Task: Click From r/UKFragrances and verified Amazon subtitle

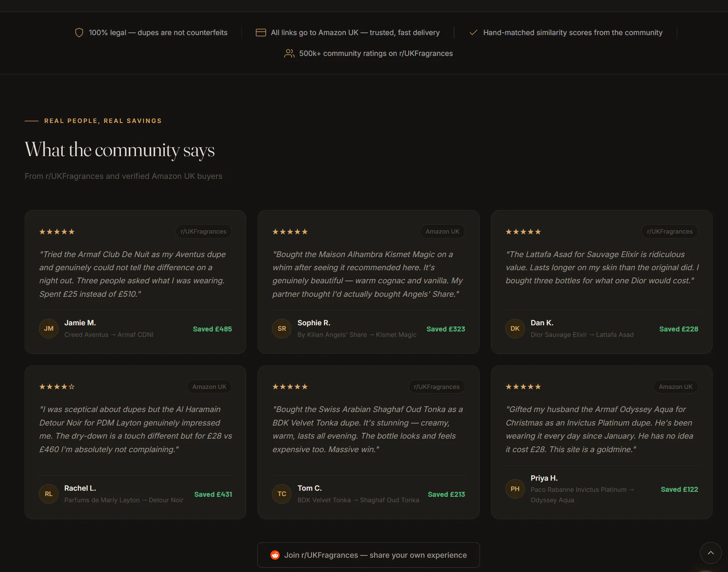Action: pyautogui.click(x=124, y=176)
